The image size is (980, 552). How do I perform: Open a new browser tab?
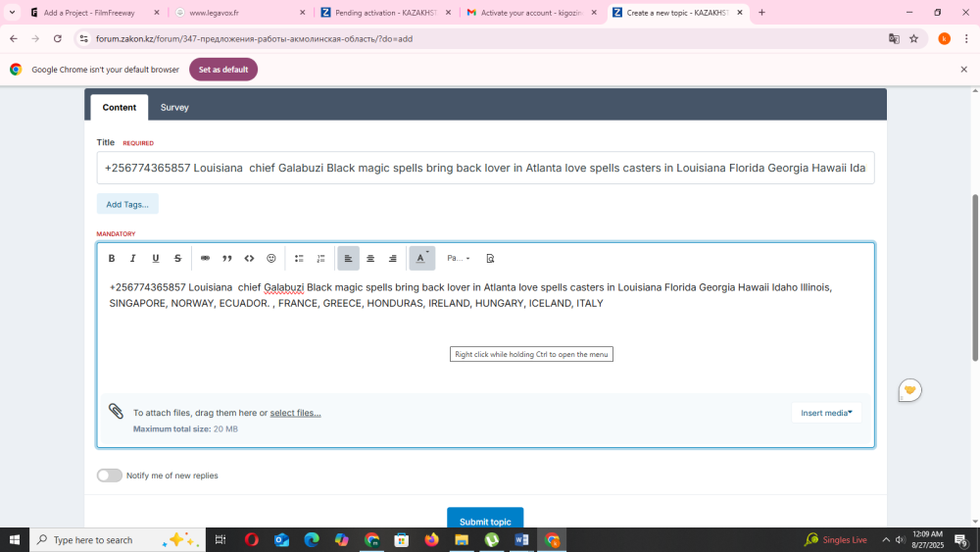pos(761,13)
